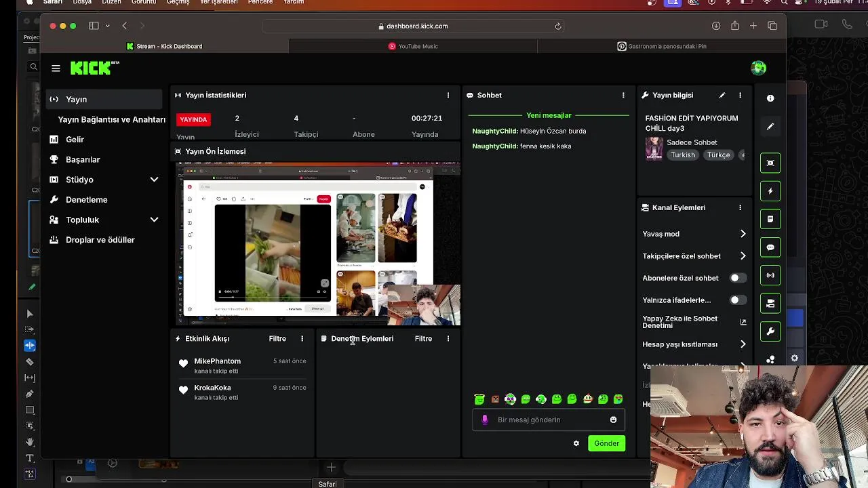Click the Turkish tag chip
The height and width of the screenshot is (488, 868).
683,155
